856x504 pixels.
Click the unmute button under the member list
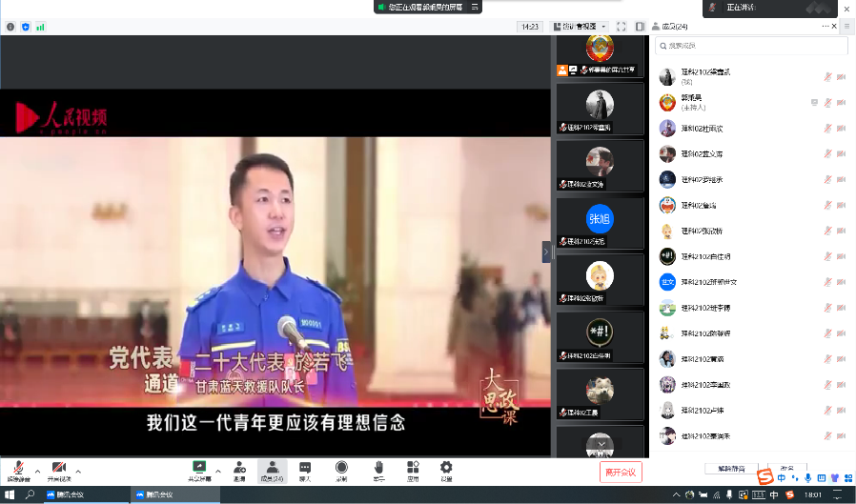[x=730, y=469]
